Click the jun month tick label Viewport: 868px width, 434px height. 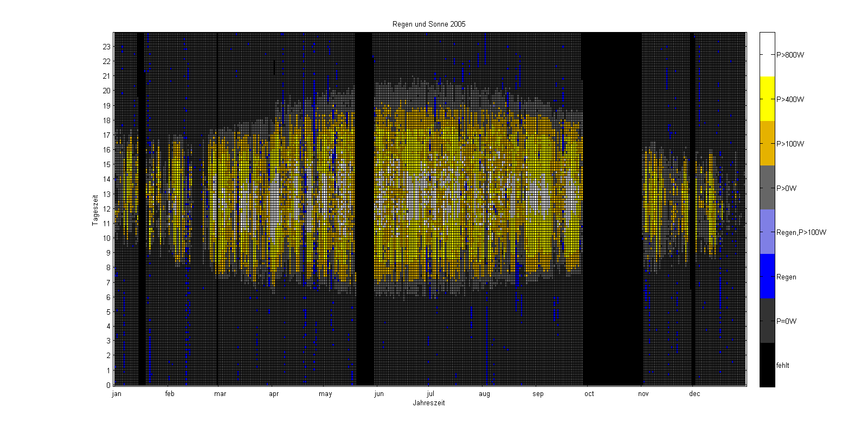click(x=379, y=394)
